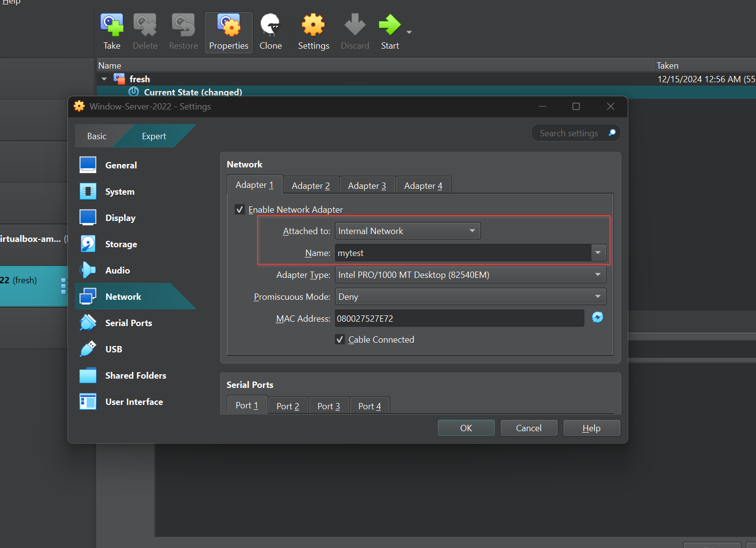
Task: Select the System settings category
Action: click(135, 192)
